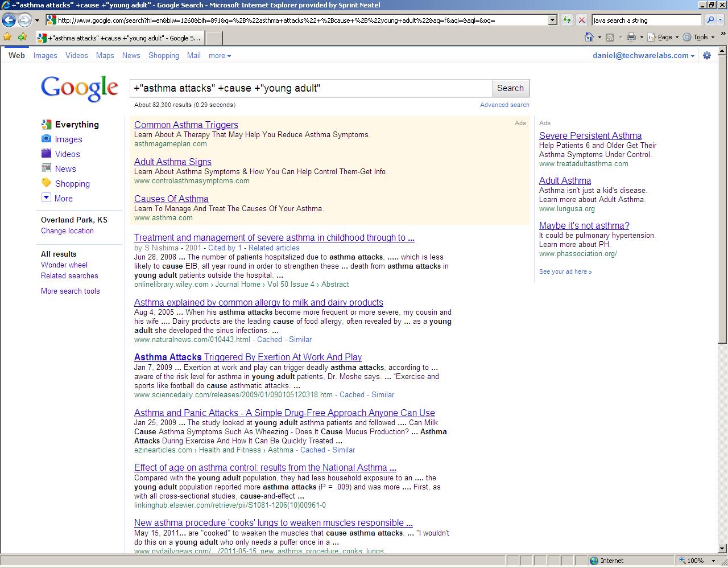Open the address bar URL history dropdown
The width and height of the screenshot is (728, 568).
552,20
